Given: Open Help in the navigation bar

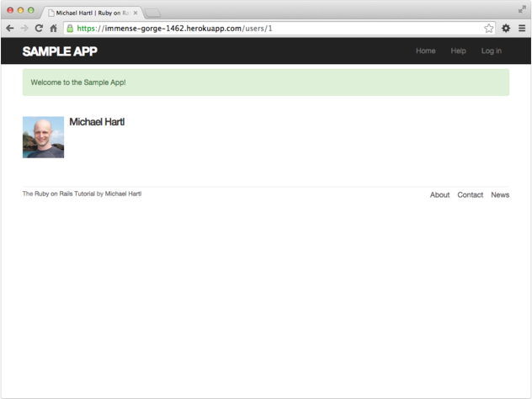Looking at the screenshot, I should (458, 51).
